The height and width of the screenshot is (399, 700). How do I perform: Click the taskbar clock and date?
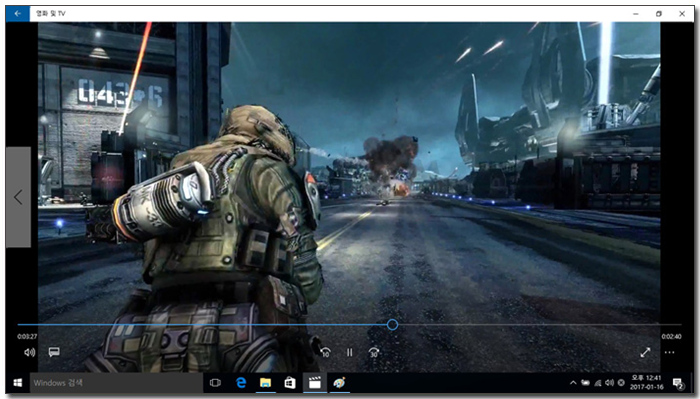point(647,383)
